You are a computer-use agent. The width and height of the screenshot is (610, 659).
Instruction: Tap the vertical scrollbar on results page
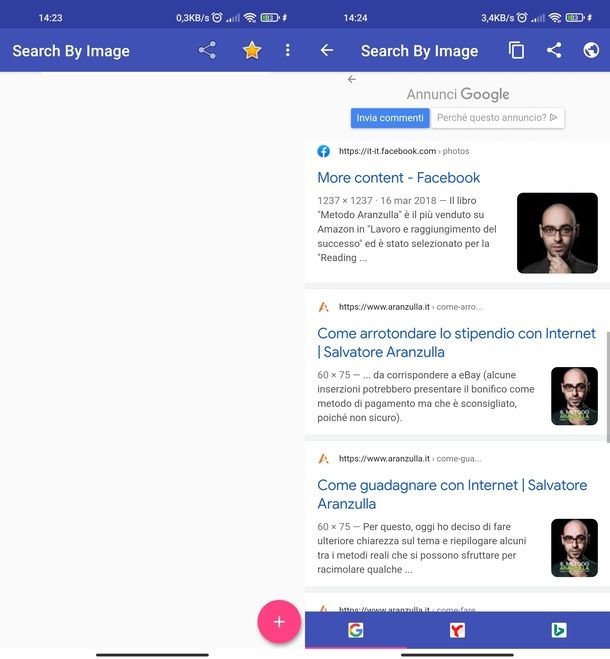(608, 387)
